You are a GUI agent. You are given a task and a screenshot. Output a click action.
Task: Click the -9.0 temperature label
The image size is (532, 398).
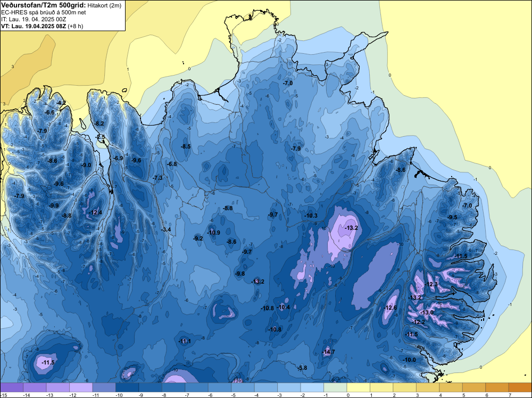coord(86,165)
